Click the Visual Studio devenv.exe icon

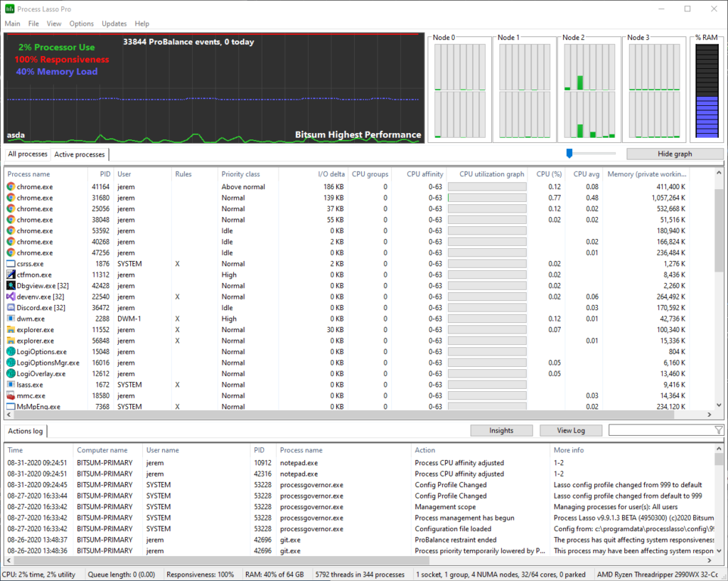[9, 297]
